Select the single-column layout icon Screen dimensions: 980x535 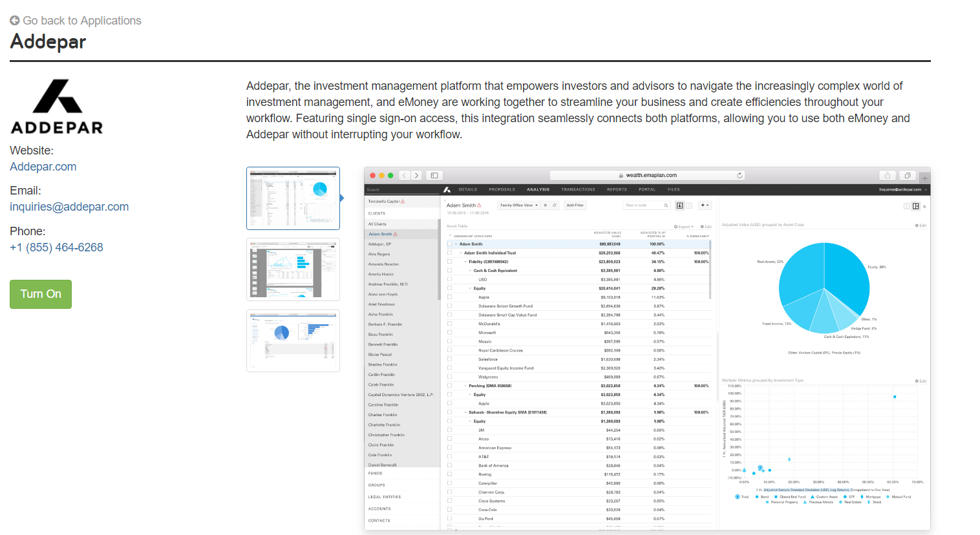906,206
